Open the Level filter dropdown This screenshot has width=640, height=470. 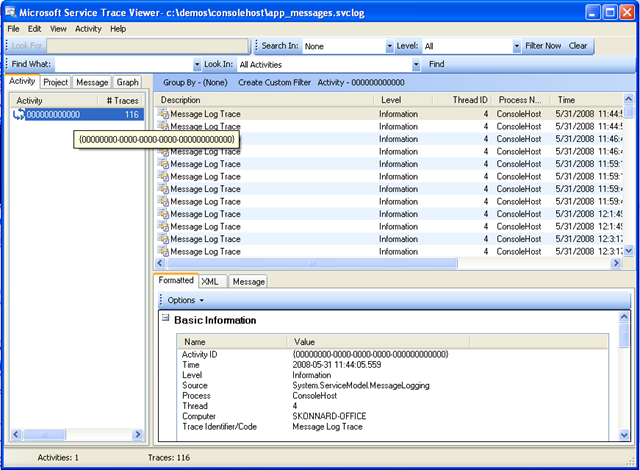pyautogui.click(x=516, y=46)
